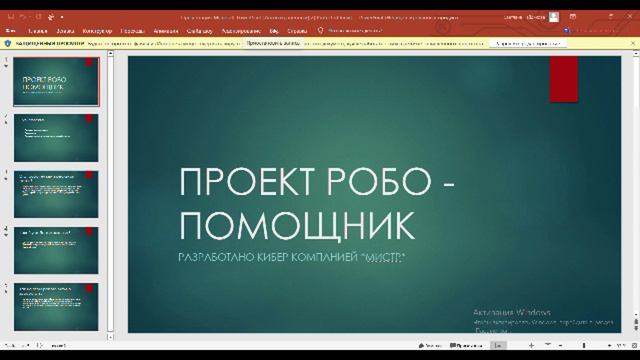This screenshot has width=640, height=360.
Task: Switch to the Вставка ribbon tab
Action: click(x=65, y=31)
